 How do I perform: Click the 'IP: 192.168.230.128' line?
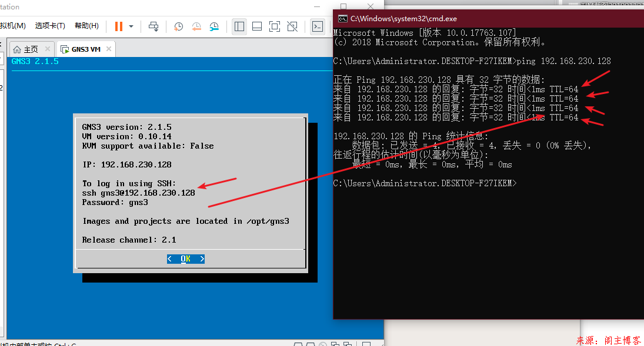pyautogui.click(x=127, y=164)
